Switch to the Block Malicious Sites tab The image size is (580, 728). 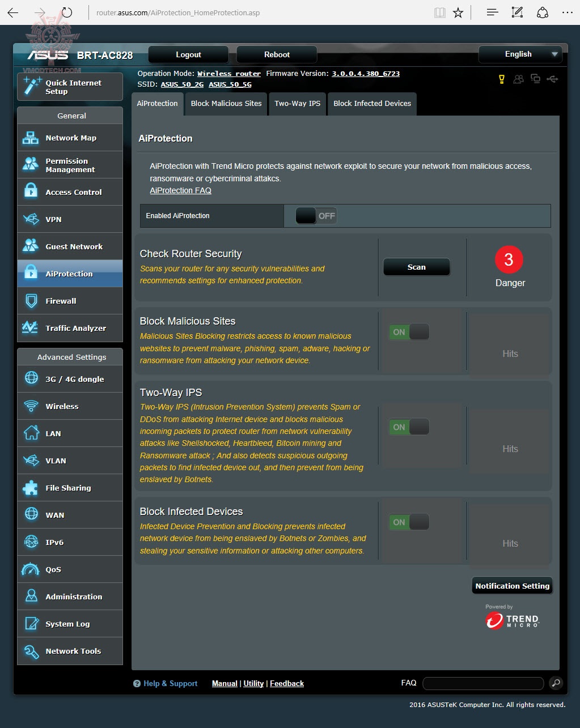[226, 104]
